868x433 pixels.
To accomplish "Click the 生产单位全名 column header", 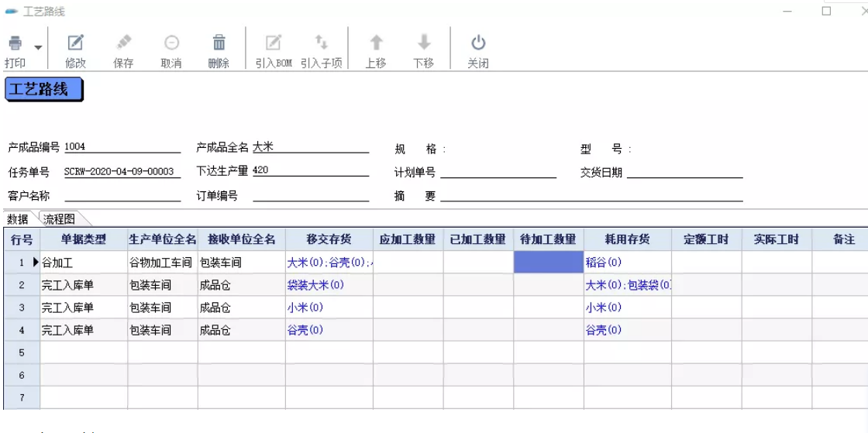I will point(163,239).
